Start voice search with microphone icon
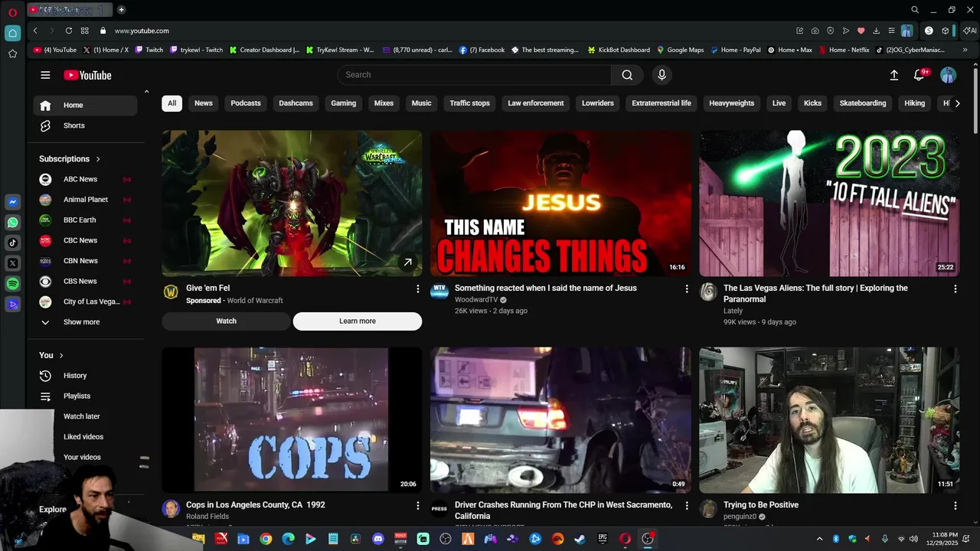The image size is (980, 551). (662, 75)
